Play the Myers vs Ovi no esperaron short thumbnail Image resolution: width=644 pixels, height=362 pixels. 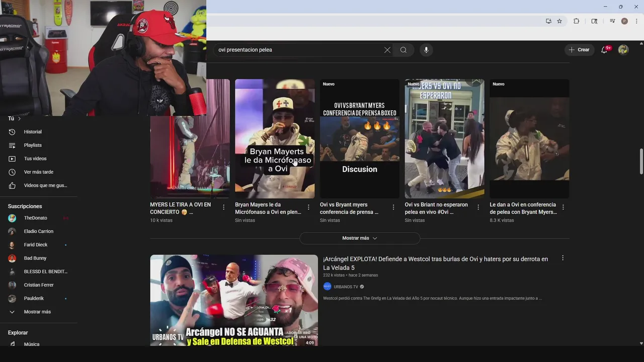coord(445,139)
